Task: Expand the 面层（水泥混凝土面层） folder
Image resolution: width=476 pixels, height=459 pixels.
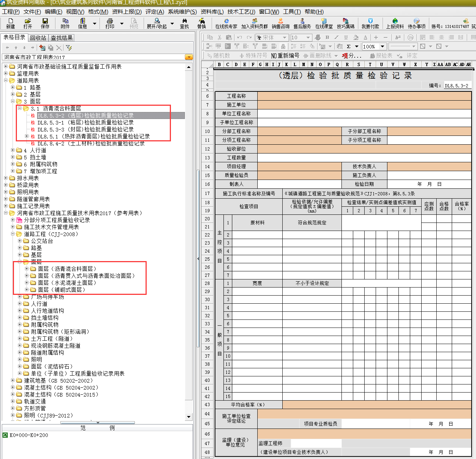Action: 26,283
